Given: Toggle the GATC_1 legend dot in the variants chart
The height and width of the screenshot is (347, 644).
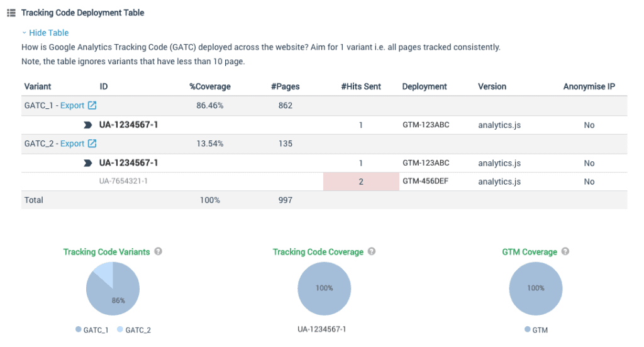Looking at the screenshot, I should 79,329.
